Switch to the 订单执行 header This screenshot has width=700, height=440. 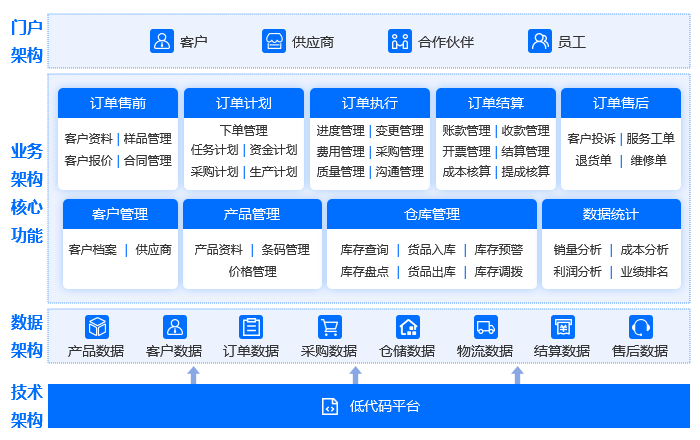[x=370, y=103]
